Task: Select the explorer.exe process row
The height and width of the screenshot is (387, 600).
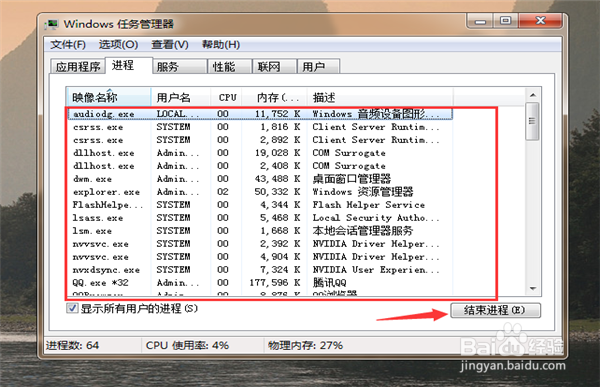Action: pyautogui.click(x=260, y=192)
